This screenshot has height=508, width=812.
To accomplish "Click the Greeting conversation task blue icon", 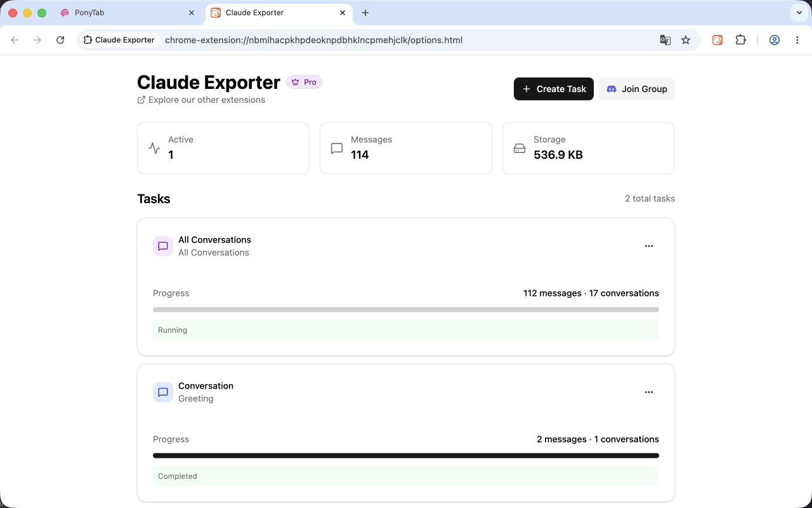I will click(163, 392).
